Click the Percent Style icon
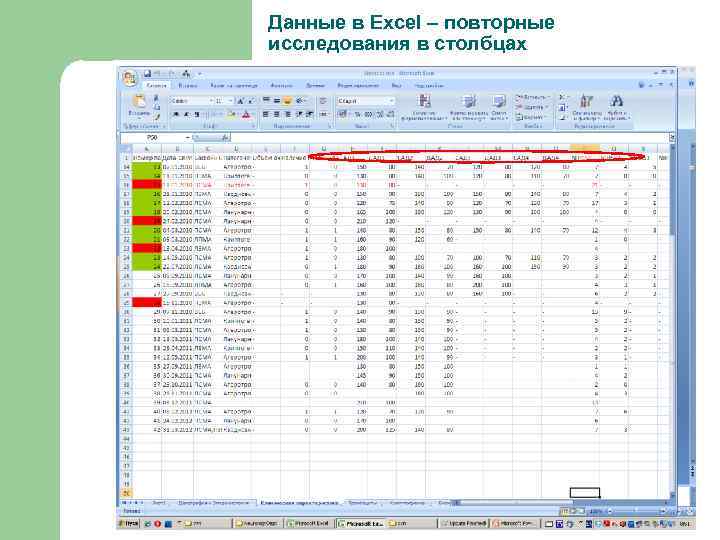Viewport: 720px width, 540px height. 358,114
